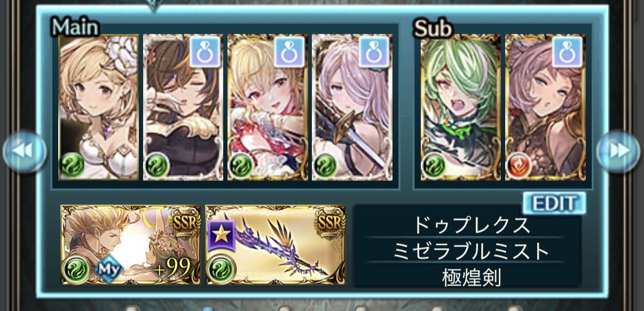Click the previous party double-arrow button
The height and width of the screenshot is (311, 644).
pos(24,151)
